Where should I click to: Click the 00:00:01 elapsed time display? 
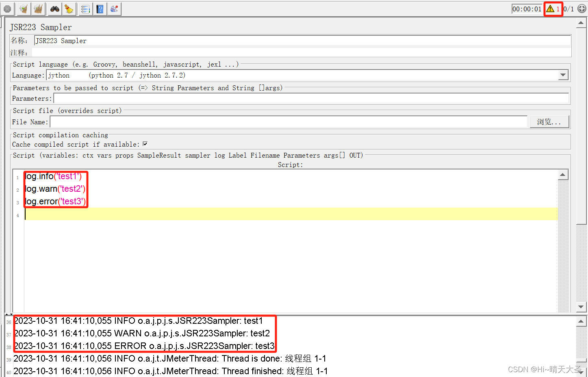point(527,9)
